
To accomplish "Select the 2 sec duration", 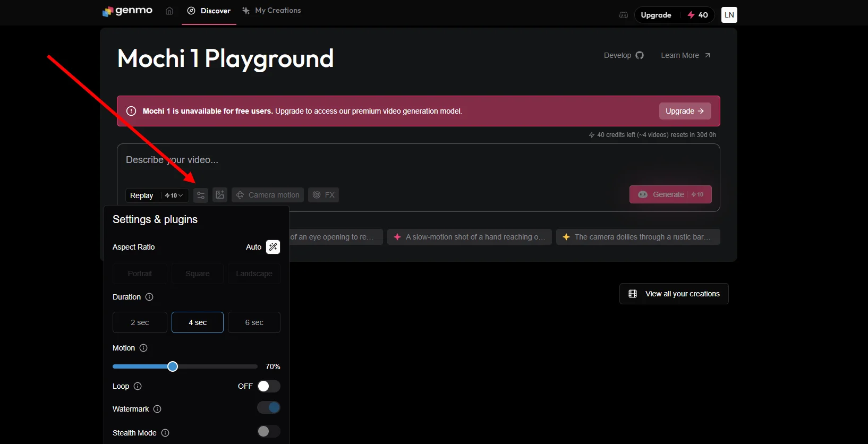I will pos(140,322).
